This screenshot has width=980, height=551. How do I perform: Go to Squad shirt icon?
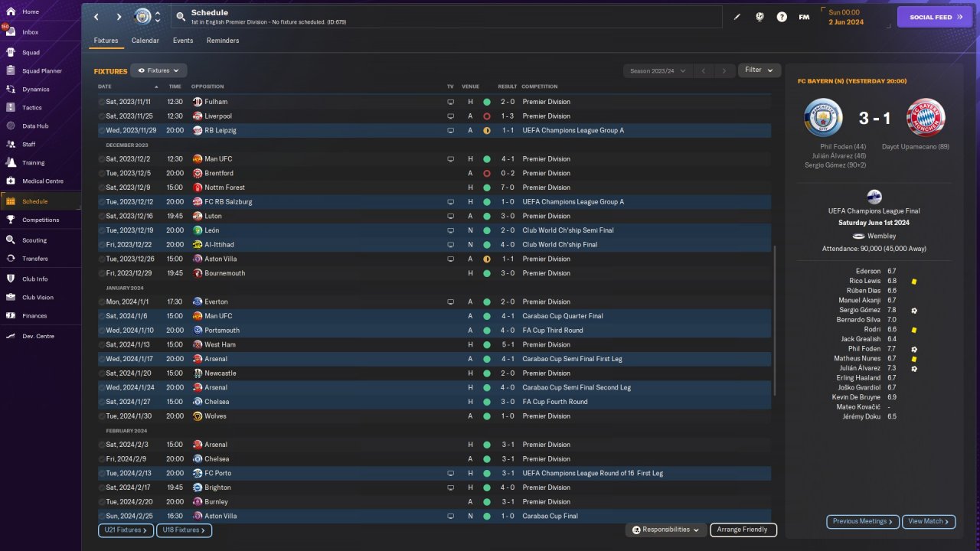[11, 53]
